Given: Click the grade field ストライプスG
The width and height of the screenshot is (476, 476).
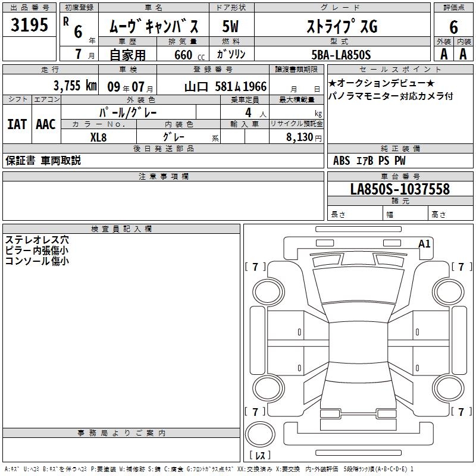Looking at the screenshot, I should (342, 27).
